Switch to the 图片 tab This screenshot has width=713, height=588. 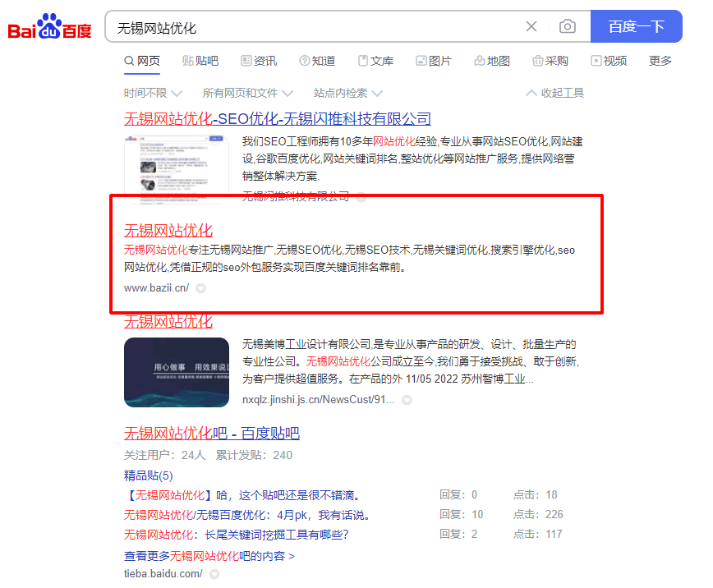(x=434, y=61)
